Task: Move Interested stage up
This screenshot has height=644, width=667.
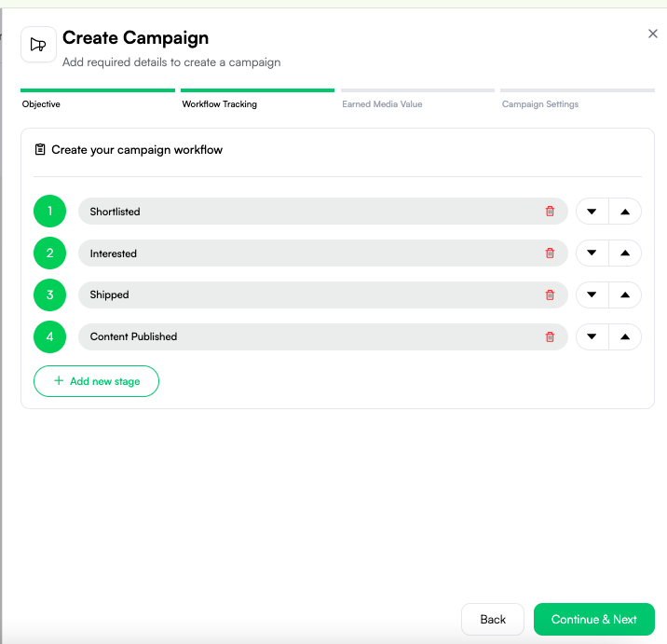Action: pyautogui.click(x=625, y=253)
